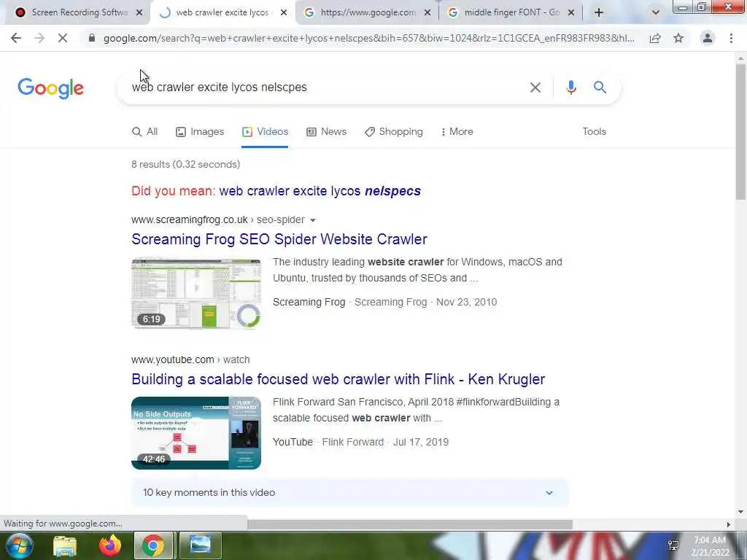This screenshot has height=560, width=747.
Task: Expand screamingfrog result options arrow
Action: click(x=313, y=220)
